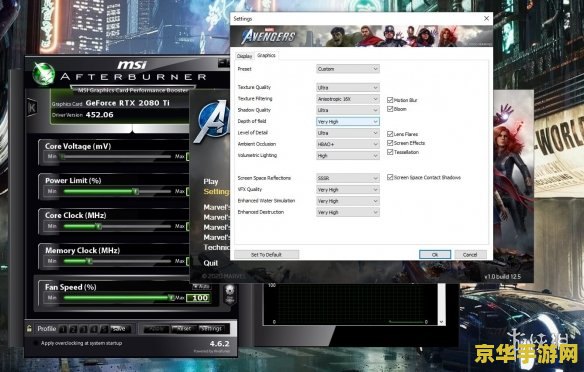Select the Graphics tab
Image resolution: width=584 pixels, height=372 pixels.
click(x=266, y=55)
